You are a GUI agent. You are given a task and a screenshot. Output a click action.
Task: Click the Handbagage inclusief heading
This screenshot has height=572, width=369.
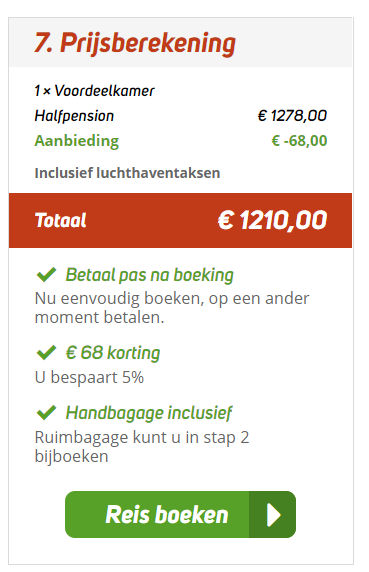[x=149, y=413]
